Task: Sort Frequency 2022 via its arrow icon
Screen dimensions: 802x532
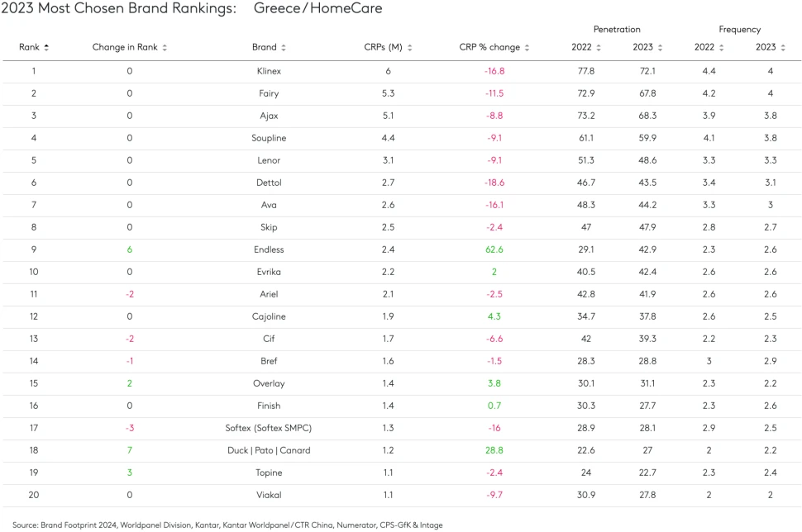Action: click(x=722, y=47)
